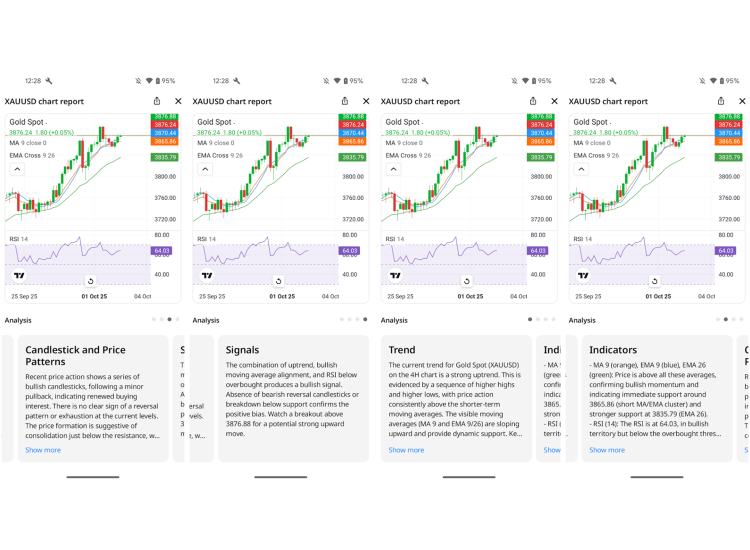The height and width of the screenshot is (550, 750).
Task: Collapse chart legend on Indicators card screen
Action: [x=581, y=170]
